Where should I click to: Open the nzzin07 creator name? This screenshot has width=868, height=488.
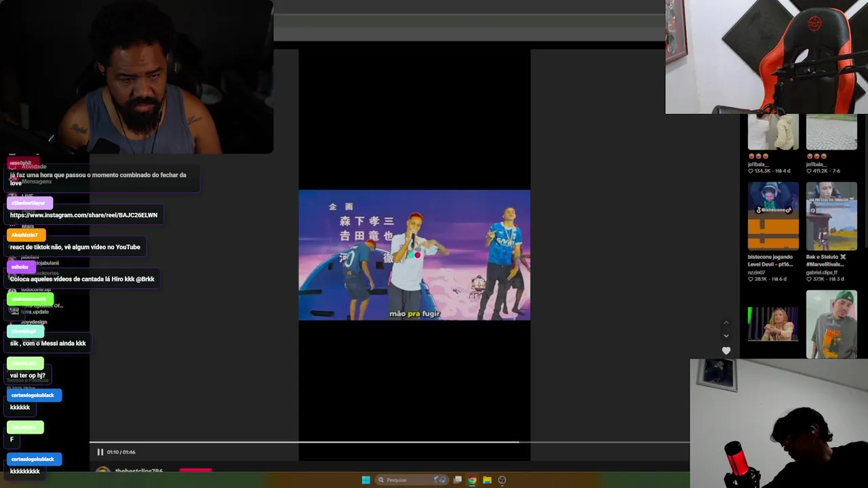pyautogui.click(x=757, y=272)
